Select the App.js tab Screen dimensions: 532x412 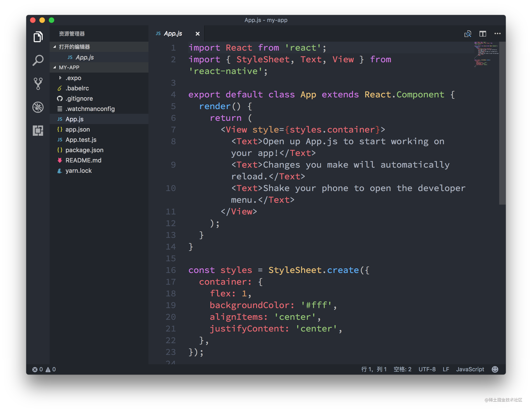tap(173, 34)
